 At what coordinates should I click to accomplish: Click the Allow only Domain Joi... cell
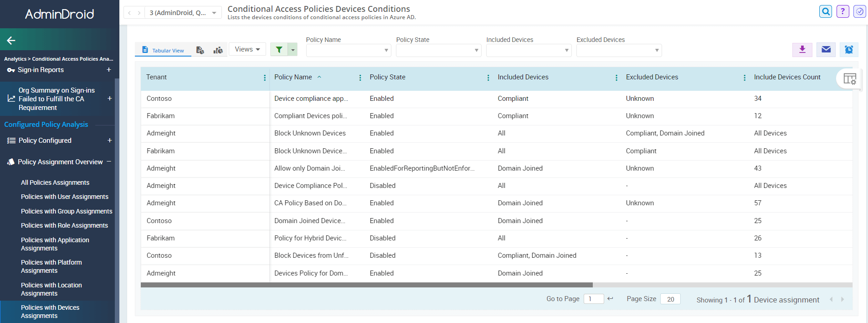309,168
